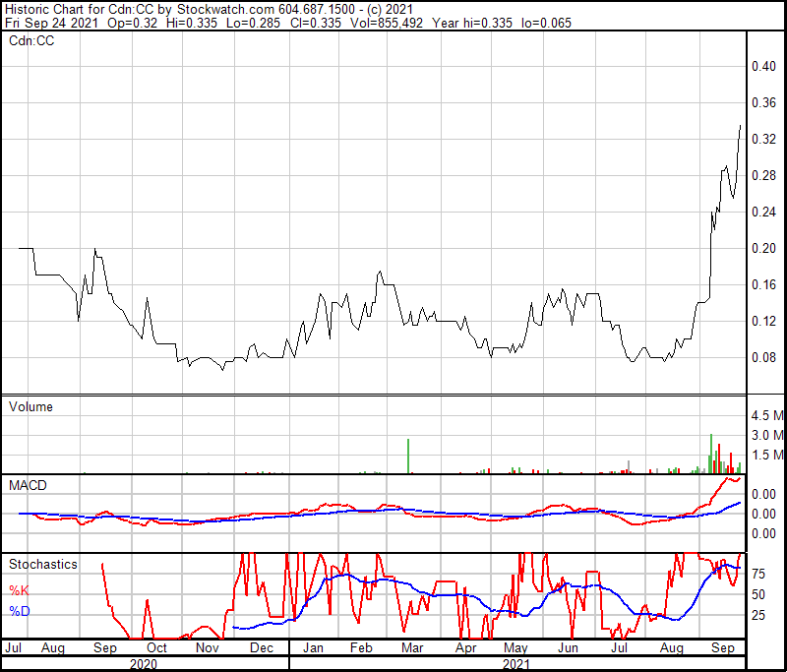The width and height of the screenshot is (787, 672).
Task: Click the '2021' year label
Action: [x=516, y=664]
